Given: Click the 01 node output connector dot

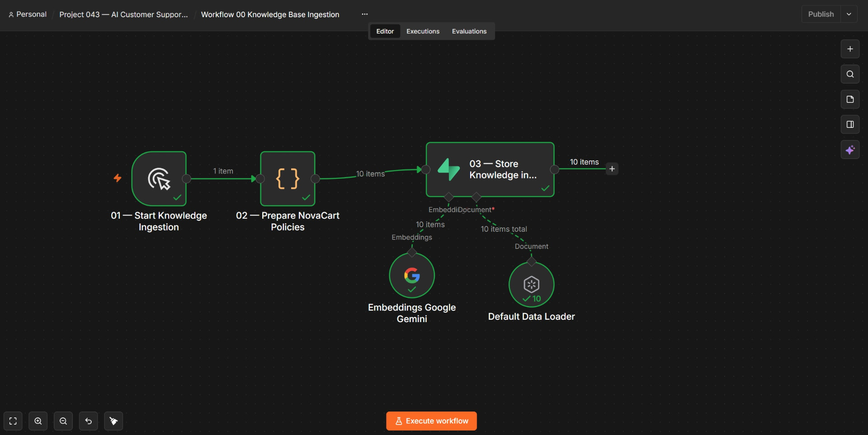Looking at the screenshot, I should (x=186, y=179).
